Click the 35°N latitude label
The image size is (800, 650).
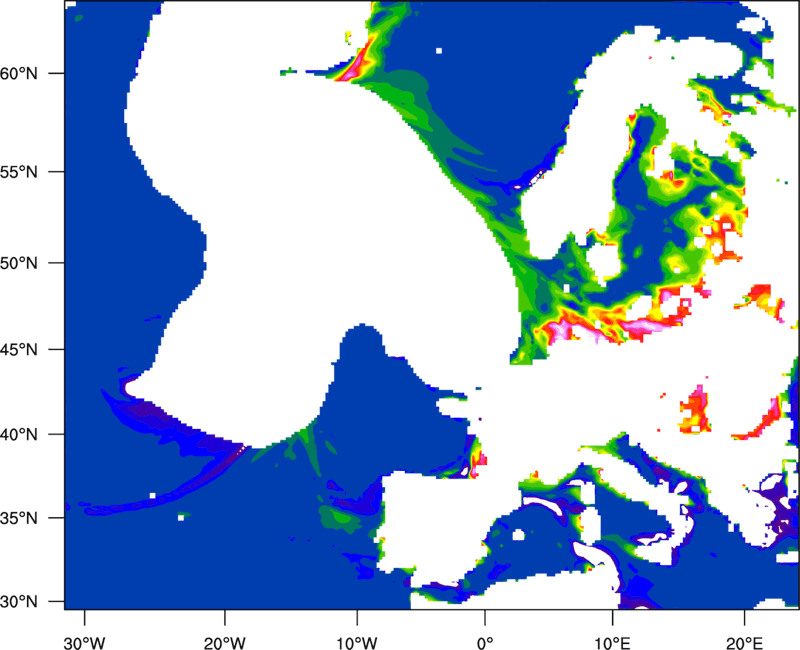(19, 518)
